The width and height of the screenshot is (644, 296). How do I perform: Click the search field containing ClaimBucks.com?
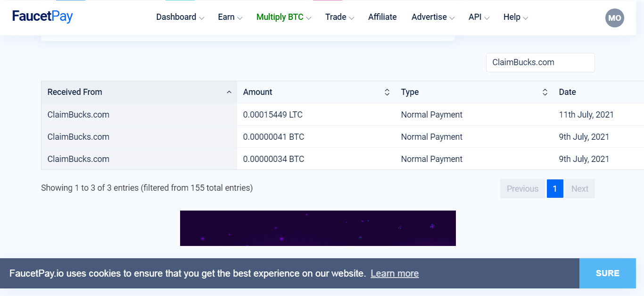click(x=540, y=62)
